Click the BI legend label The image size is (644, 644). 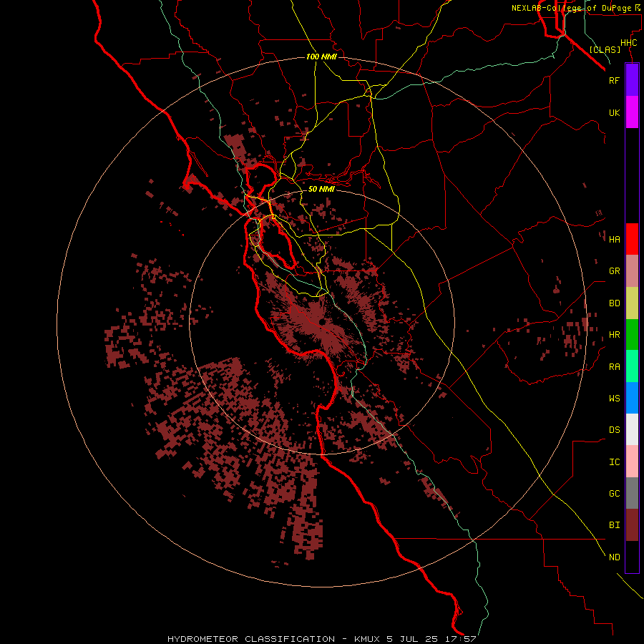pos(615,525)
